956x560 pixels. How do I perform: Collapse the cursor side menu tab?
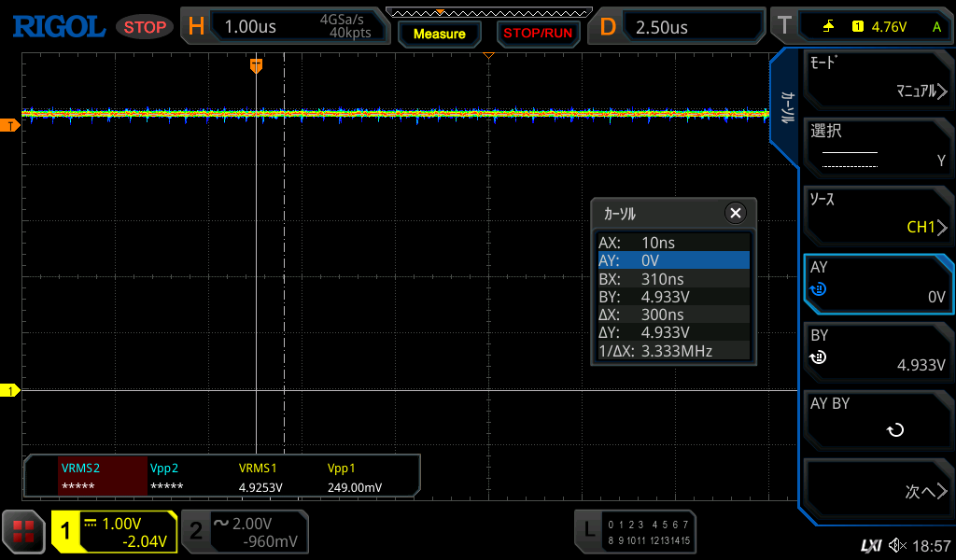[786, 107]
